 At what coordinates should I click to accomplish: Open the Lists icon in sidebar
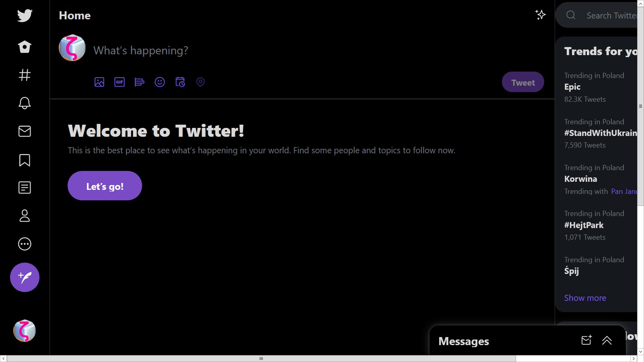click(25, 187)
